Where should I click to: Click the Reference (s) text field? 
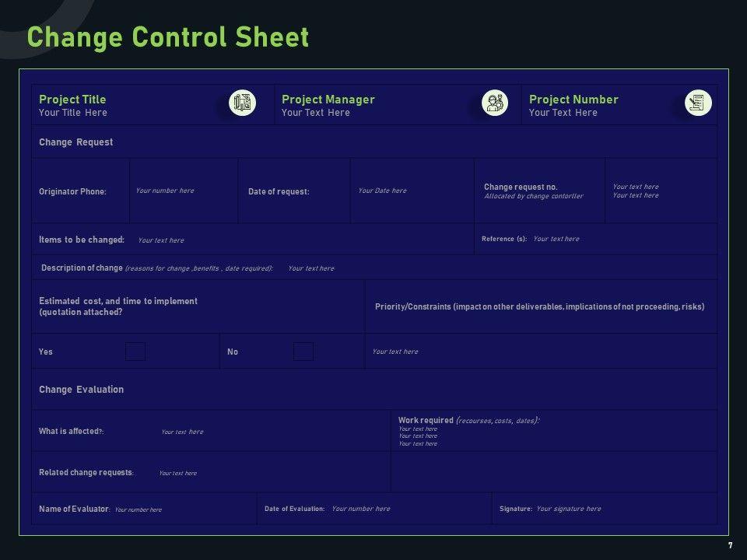tap(556, 239)
